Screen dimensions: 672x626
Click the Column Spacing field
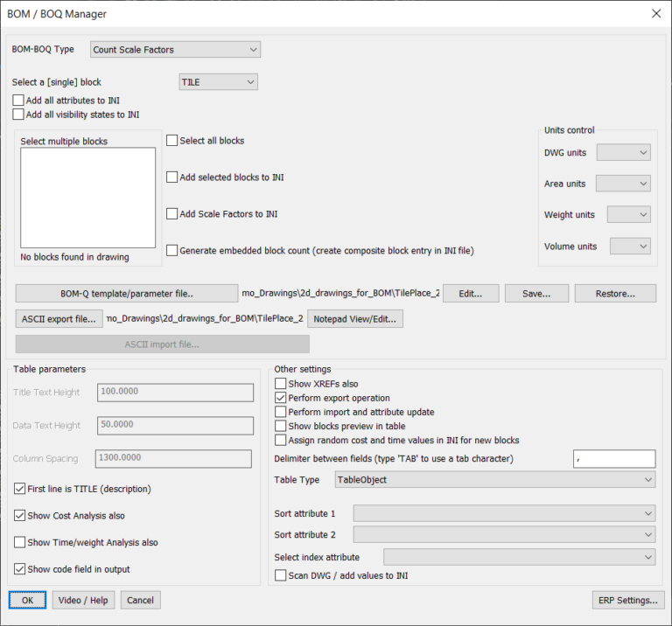point(173,459)
